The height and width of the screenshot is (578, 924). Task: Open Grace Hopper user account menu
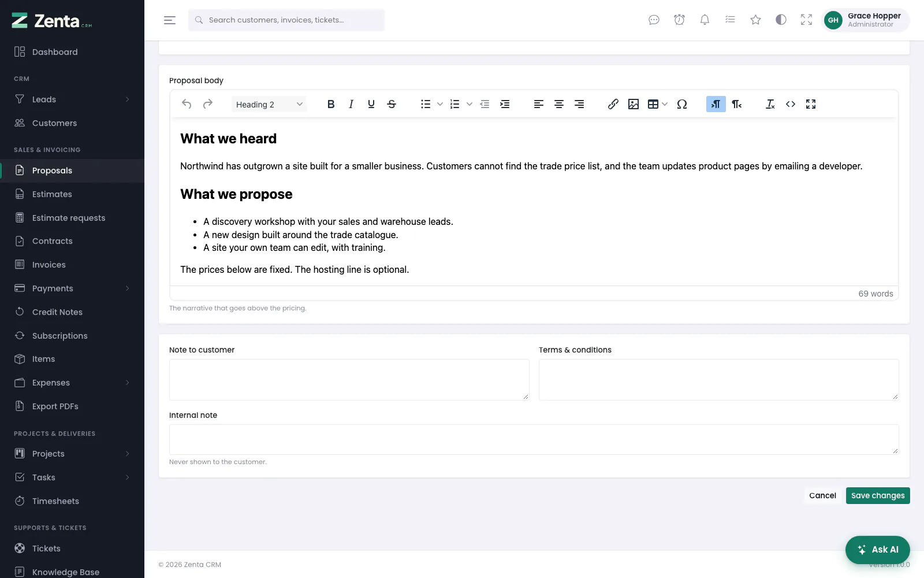865,20
